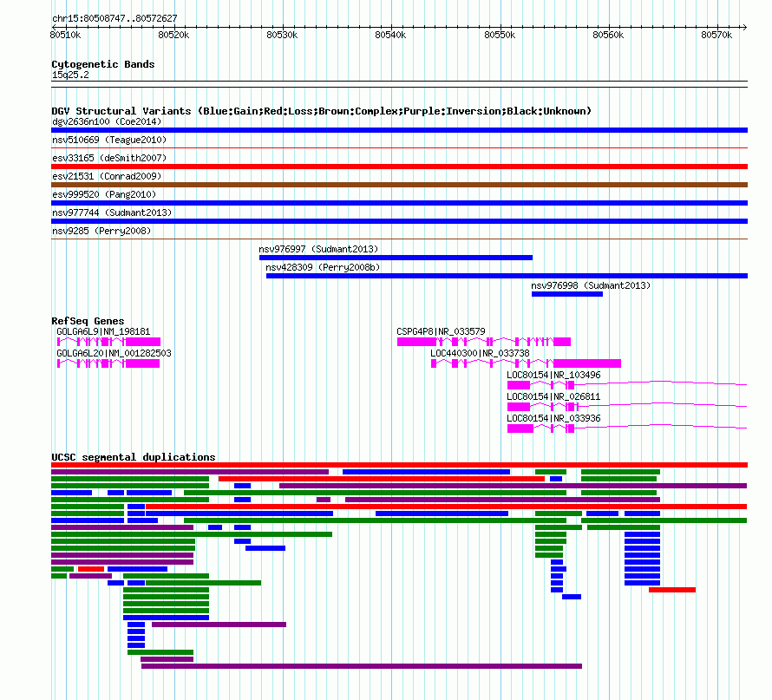Click the 80550k ruler tick label
The image size is (772, 700).
point(500,35)
